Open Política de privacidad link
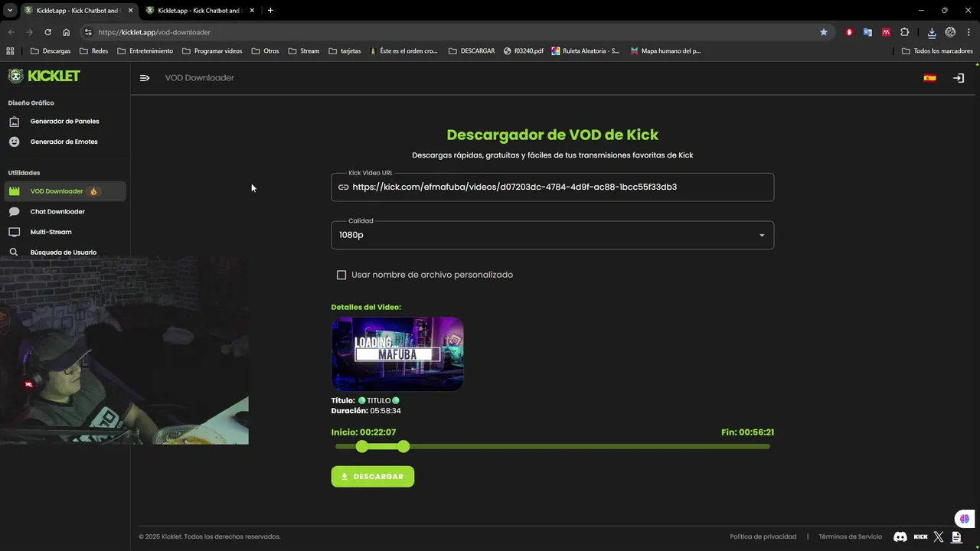The height and width of the screenshot is (551, 980). pos(763,536)
